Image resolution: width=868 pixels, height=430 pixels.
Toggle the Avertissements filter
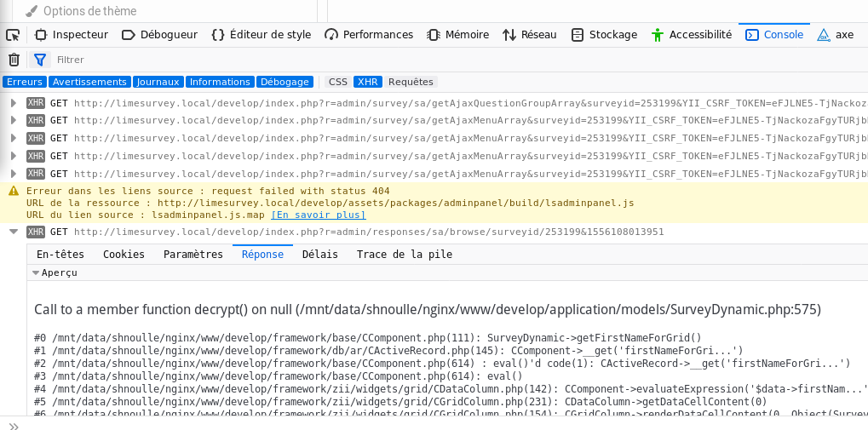[x=89, y=82]
